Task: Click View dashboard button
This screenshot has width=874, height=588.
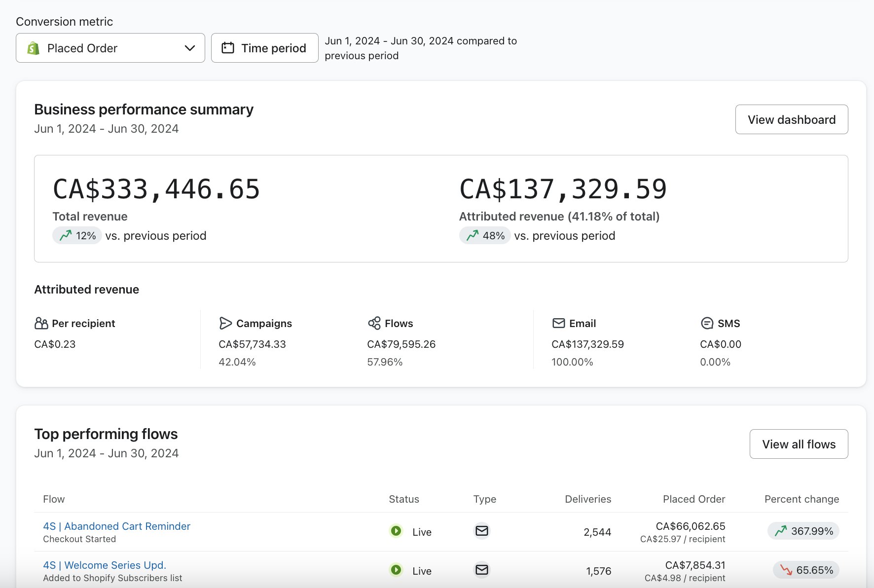Action: click(x=792, y=119)
